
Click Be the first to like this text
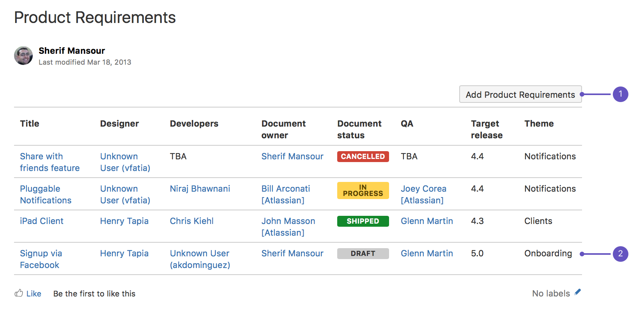94,294
